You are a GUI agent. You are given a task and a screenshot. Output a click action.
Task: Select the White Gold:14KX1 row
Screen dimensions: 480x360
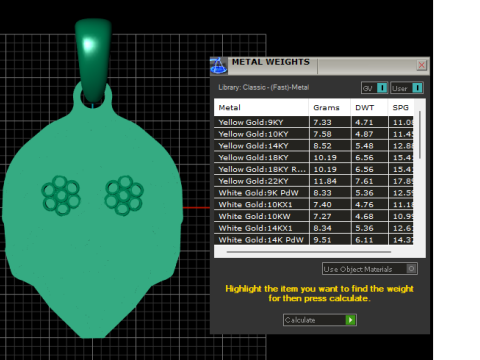(x=314, y=228)
